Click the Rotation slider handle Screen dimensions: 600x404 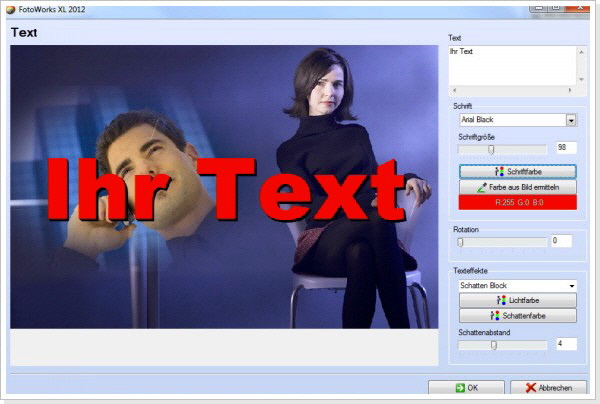point(460,241)
